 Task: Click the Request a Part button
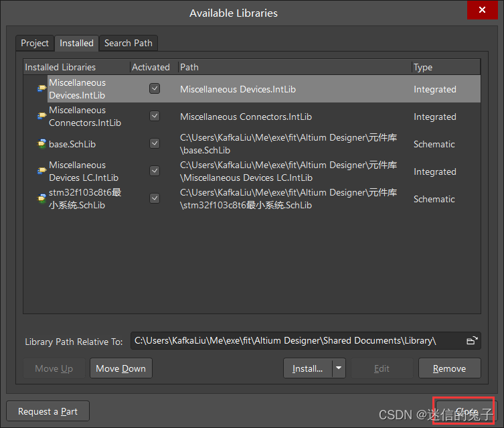pos(48,411)
